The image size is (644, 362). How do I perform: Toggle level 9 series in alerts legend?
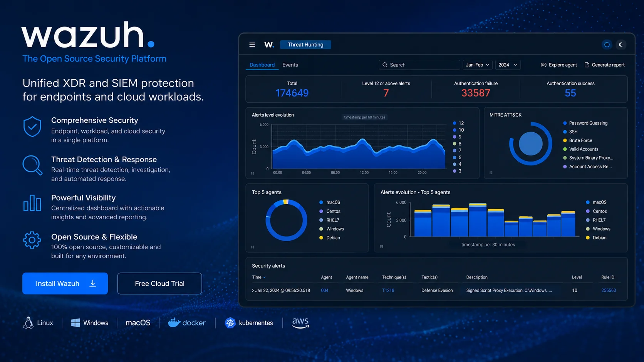[457, 137]
